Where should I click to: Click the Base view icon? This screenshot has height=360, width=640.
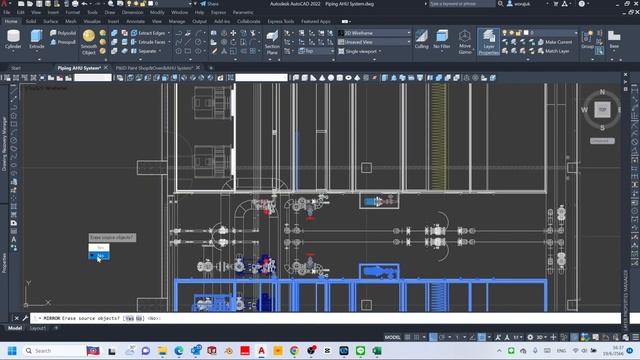tap(614, 36)
